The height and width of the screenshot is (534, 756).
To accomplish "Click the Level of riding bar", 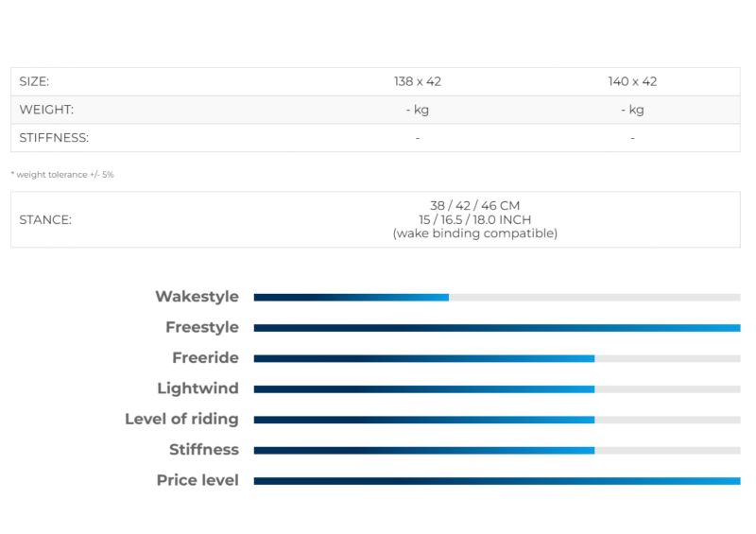I will click(x=497, y=420).
